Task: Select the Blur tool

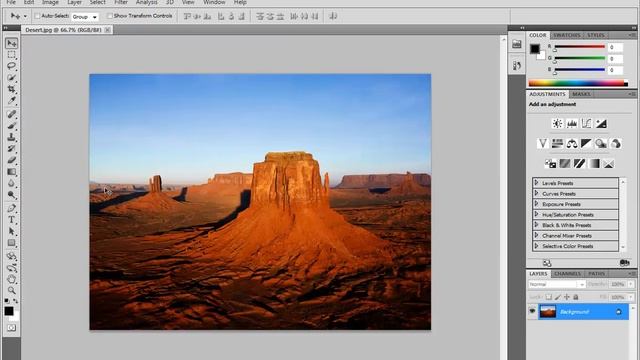Action: click(11, 183)
